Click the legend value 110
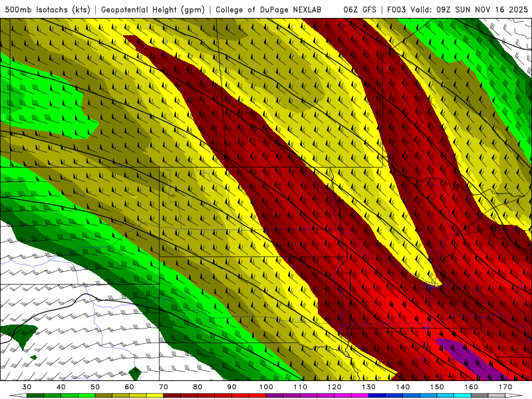This screenshot has width=532, height=399. tap(301, 387)
